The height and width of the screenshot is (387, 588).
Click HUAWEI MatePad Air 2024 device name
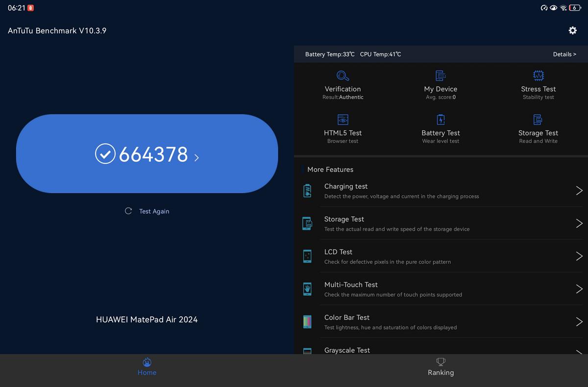(147, 319)
